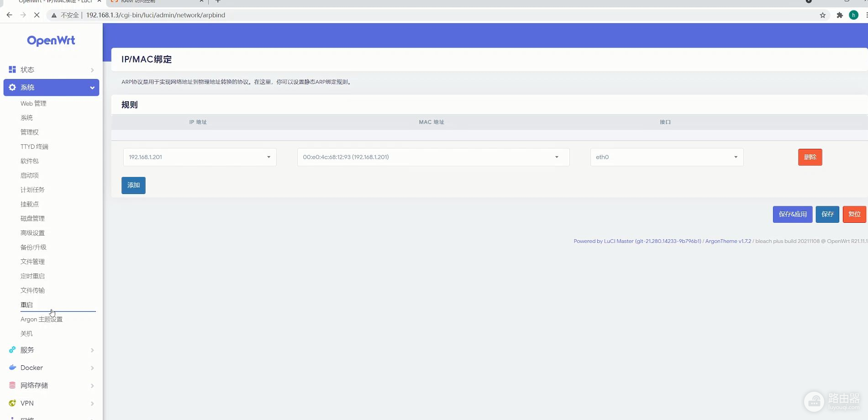Image resolution: width=868 pixels, height=420 pixels.
Task: Open 系统 submenu item
Action: pyautogui.click(x=26, y=118)
